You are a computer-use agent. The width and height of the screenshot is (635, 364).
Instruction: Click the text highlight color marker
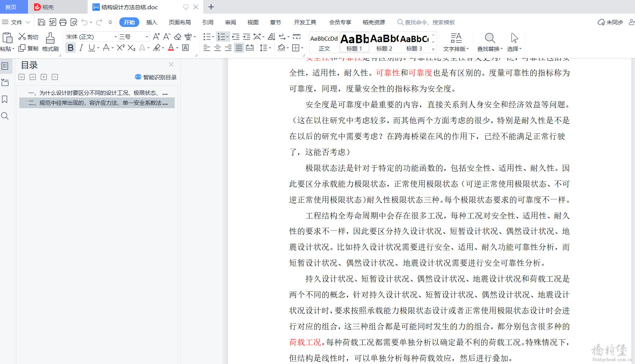coord(157,48)
